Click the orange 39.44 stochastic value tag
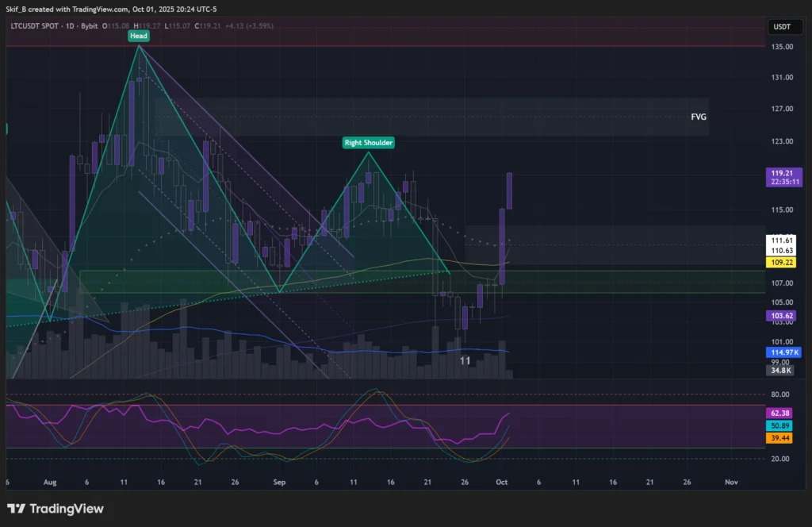 click(781, 437)
